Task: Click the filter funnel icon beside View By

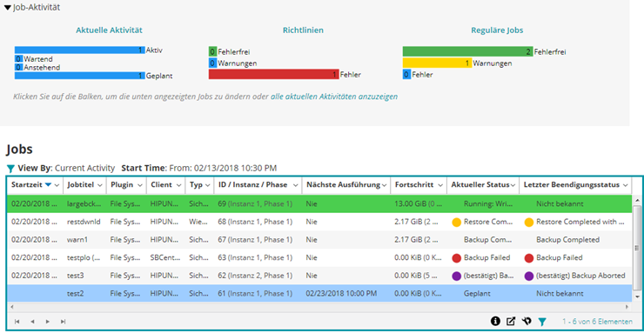Action: [x=10, y=168]
